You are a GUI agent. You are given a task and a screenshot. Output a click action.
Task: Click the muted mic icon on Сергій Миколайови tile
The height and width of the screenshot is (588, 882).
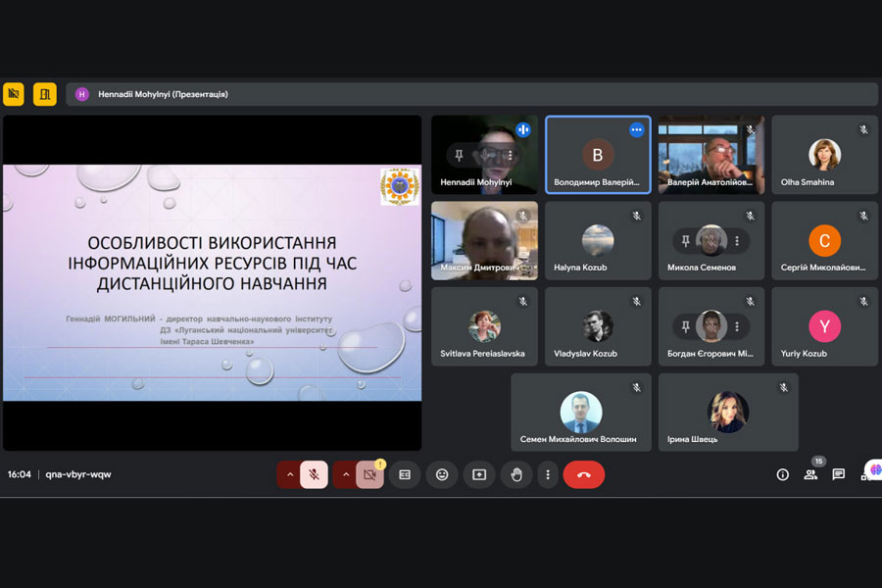pos(863,216)
